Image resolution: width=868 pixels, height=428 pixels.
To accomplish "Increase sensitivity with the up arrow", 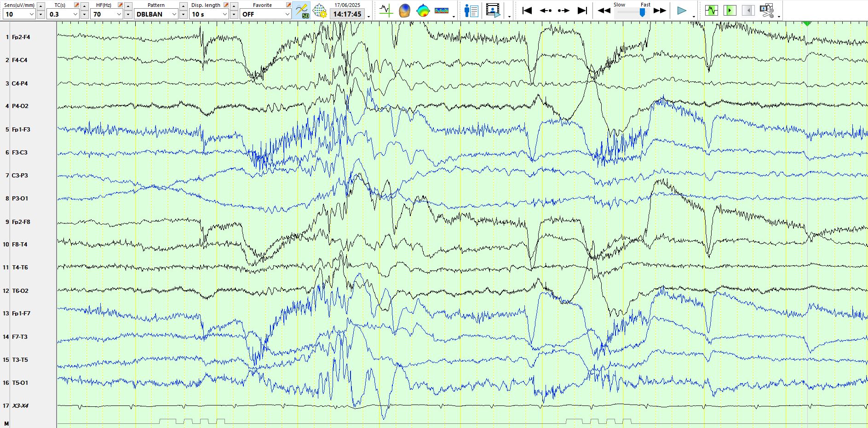I will click(40, 6).
